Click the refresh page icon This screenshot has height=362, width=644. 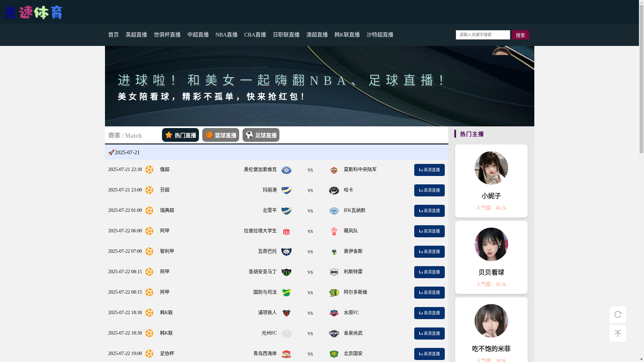click(x=618, y=315)
